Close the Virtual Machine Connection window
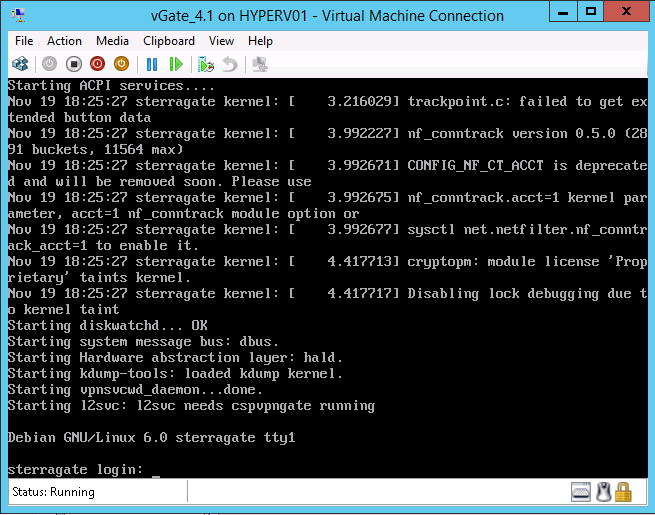This screenshot has height=515, width=655. pyautogui.click(x=626, y=11)
